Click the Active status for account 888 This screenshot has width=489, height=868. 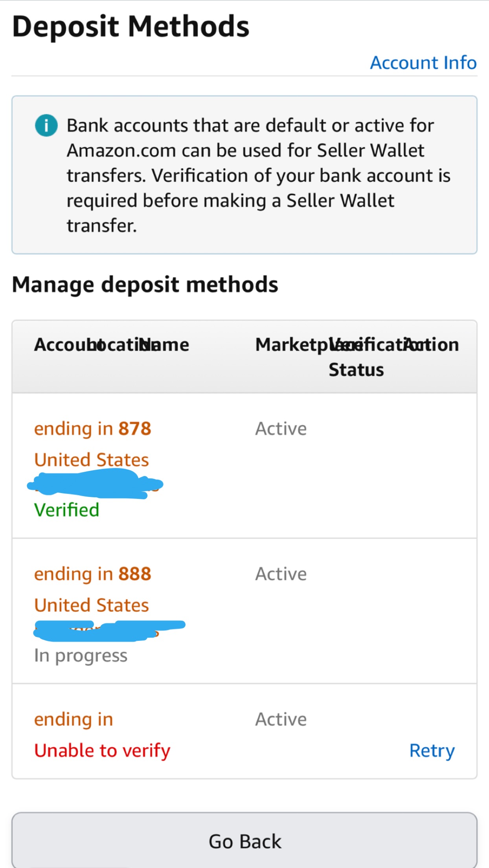[281, 574]
